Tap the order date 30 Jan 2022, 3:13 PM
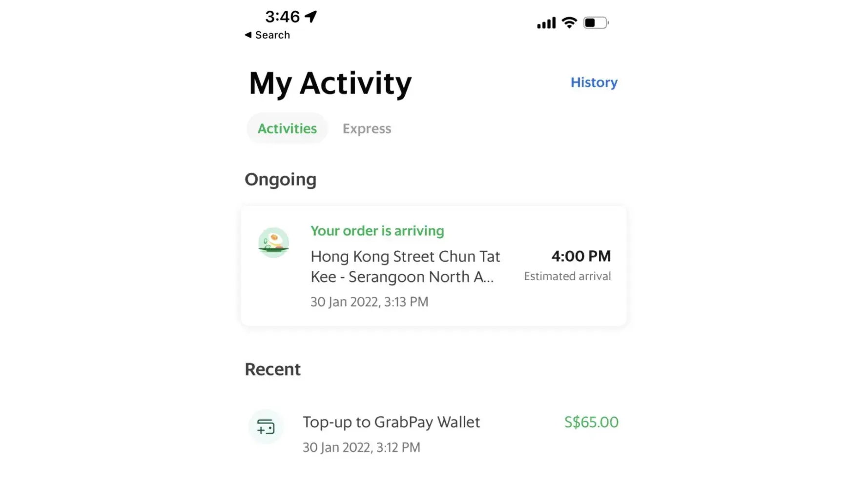Viewport: 868px width, 488px height. [369, 302]
